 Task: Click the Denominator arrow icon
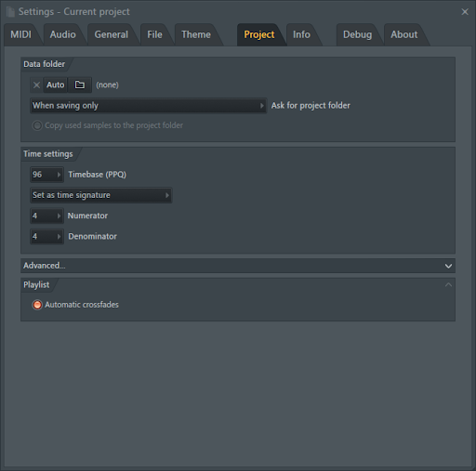coord(59,237)
